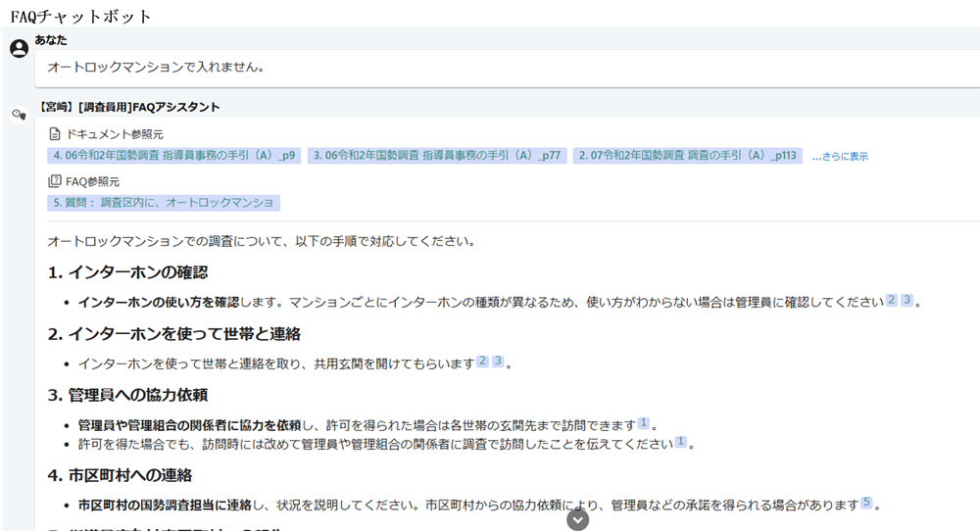The width and height of the screenshot is (980, 531).
Task: Click citation 2 after 共用玄関を開けてもらいます
Action: 482,362
